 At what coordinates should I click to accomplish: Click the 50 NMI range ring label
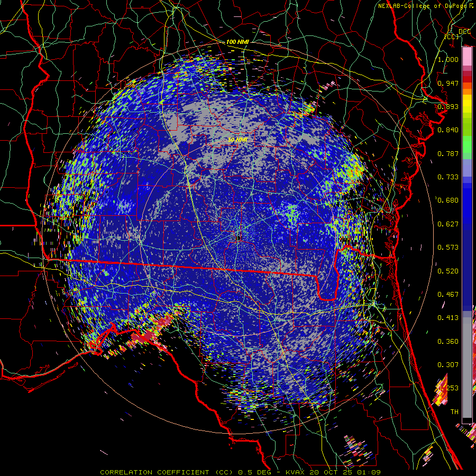(237, 140)
